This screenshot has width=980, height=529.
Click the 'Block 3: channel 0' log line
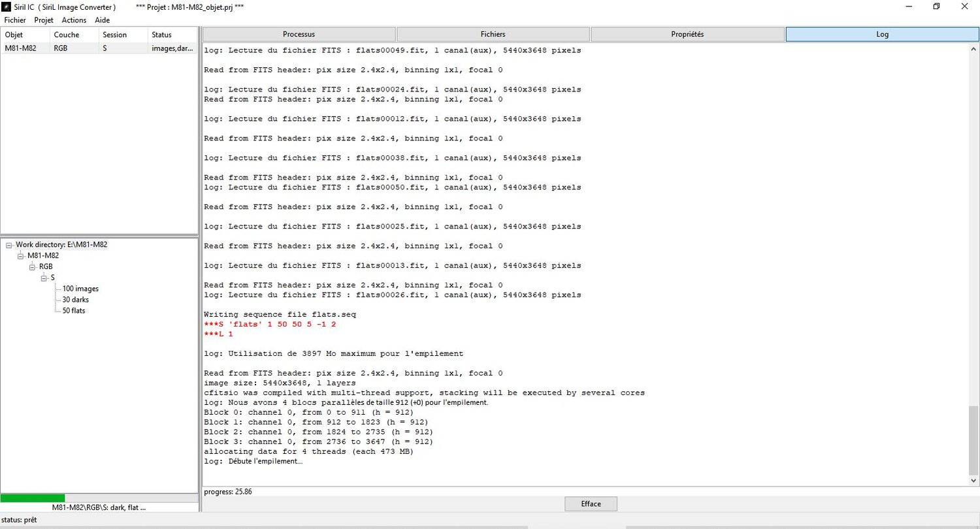click(318, 442)
